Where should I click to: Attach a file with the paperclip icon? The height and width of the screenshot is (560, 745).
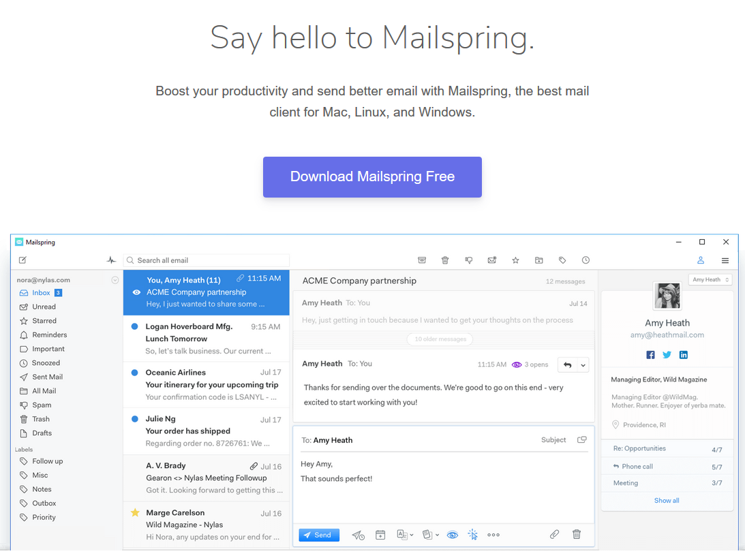pyautogui.click(x=554, y=535)
